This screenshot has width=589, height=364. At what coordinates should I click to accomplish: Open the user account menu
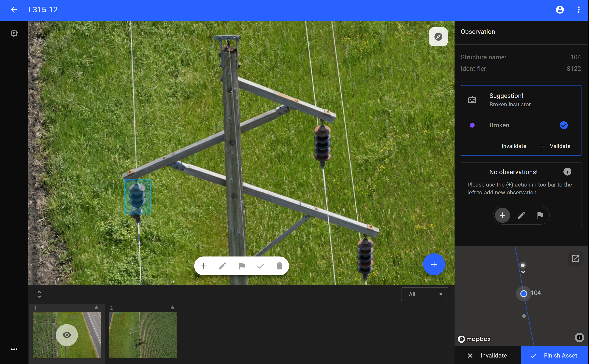560,10
